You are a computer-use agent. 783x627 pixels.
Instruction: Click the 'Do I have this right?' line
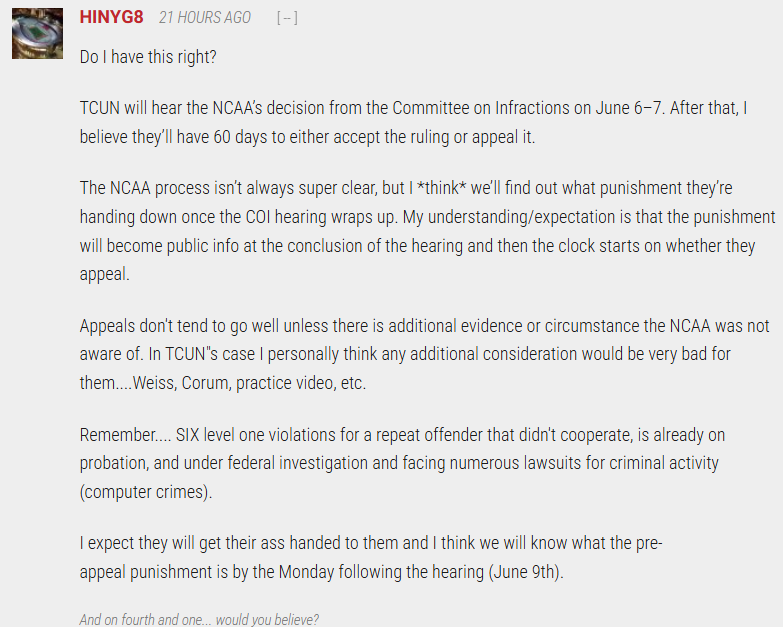[x=148, y=57]
